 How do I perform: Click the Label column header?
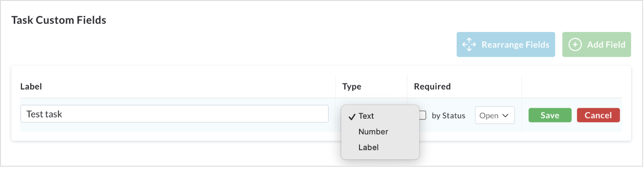pos(32,86)
